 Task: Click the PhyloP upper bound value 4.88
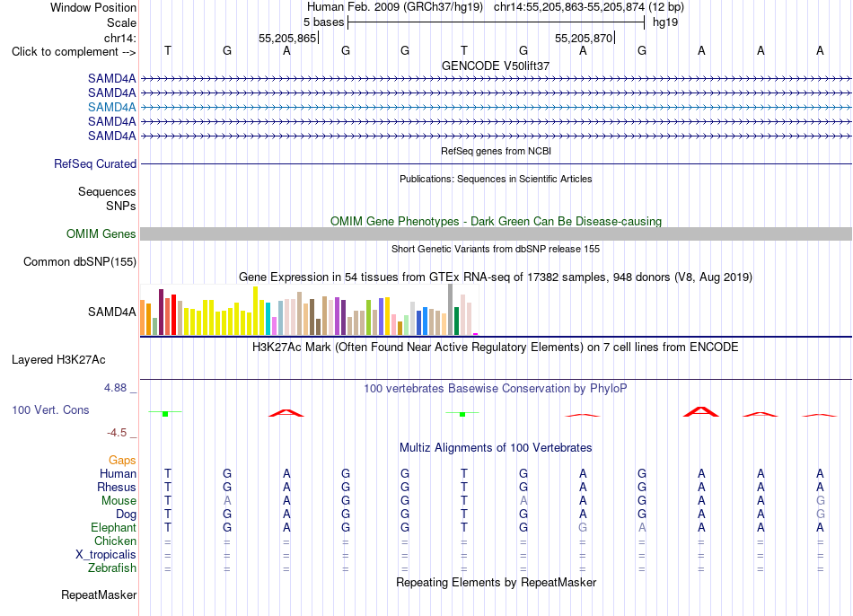point(115,388)
